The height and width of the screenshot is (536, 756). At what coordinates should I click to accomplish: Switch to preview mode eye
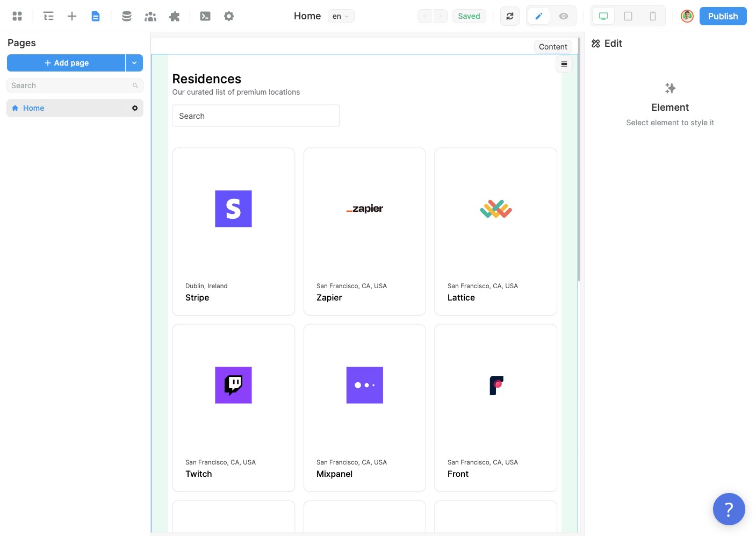(564, 16)
